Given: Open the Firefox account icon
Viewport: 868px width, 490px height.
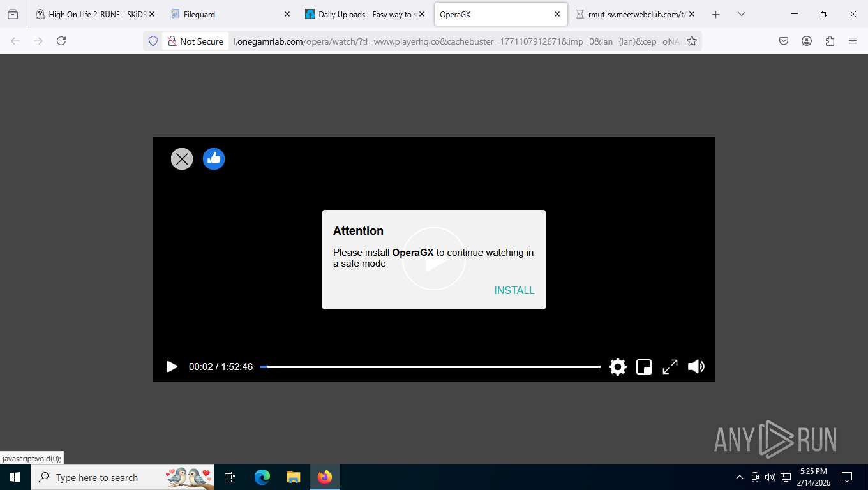Looking at the screenshot, I should tap(807, 41).
